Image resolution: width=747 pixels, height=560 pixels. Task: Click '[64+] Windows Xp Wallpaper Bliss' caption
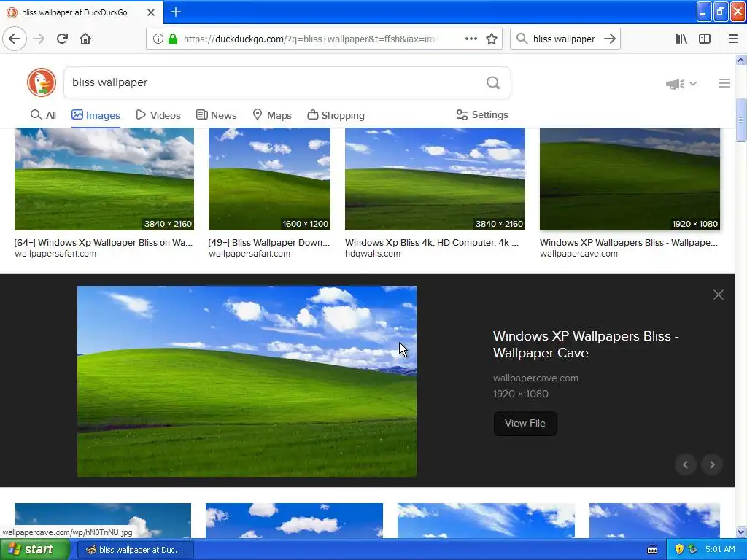[x=104, y=242]
